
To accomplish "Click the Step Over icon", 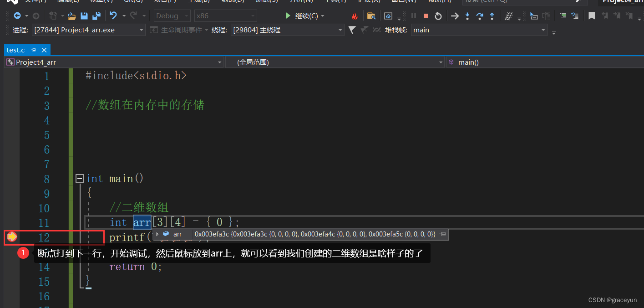I will tap(480, 16).
